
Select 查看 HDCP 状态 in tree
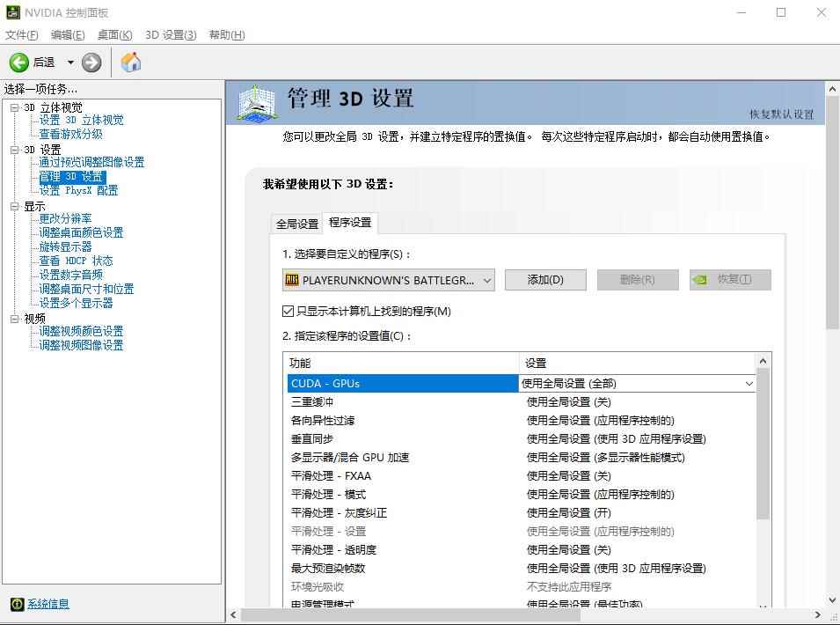tap(76, 261)
